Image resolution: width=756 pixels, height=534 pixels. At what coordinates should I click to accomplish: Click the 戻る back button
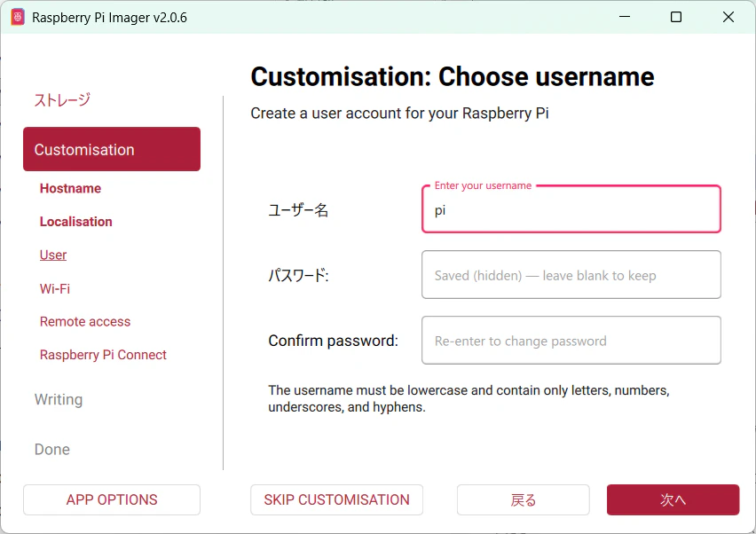[x=524, y=499]
